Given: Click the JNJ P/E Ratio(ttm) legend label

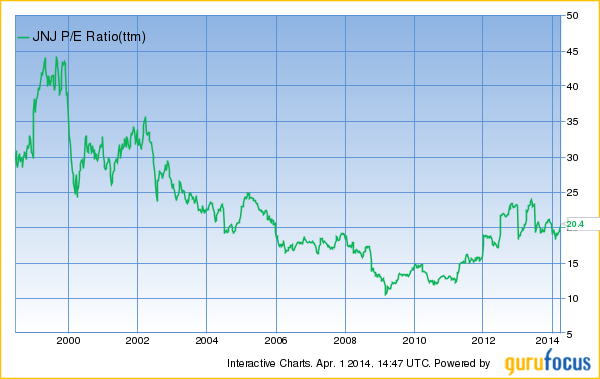Looking at the screenshot, I should click(89, 37).
